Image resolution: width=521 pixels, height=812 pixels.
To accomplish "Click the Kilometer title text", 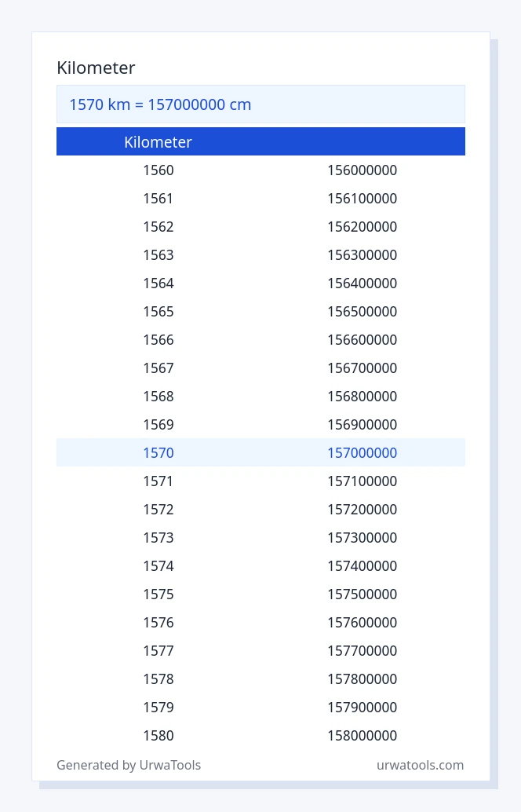I will 96,68.
